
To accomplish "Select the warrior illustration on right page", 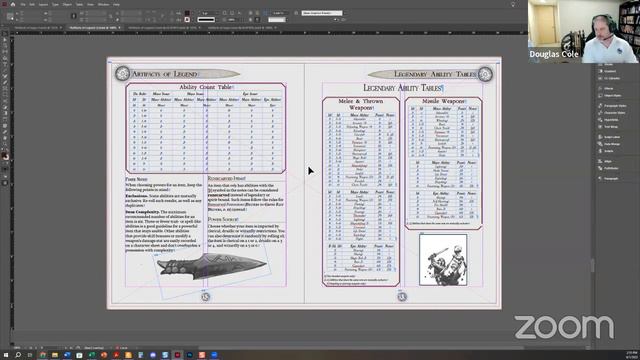I will (x=443, y=260).
